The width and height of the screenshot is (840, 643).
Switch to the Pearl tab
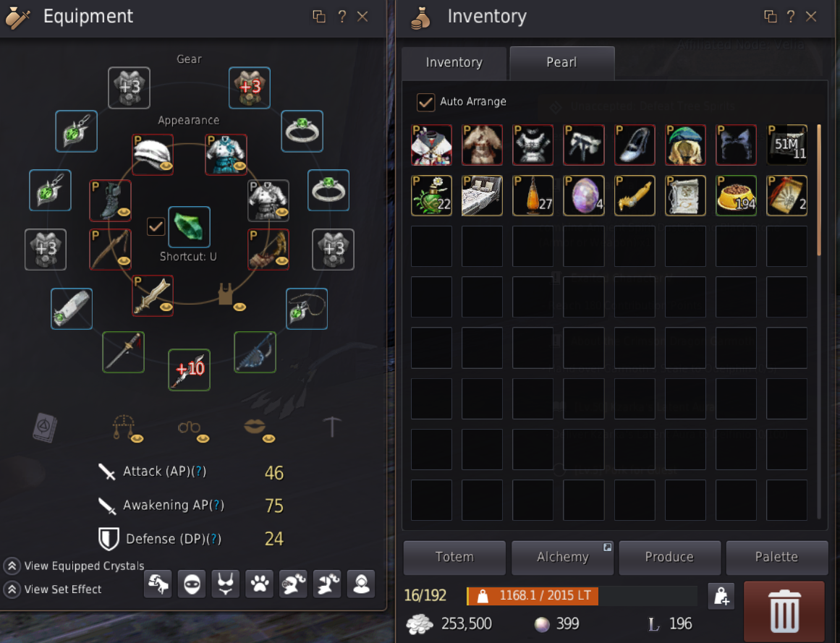[561, 63]
